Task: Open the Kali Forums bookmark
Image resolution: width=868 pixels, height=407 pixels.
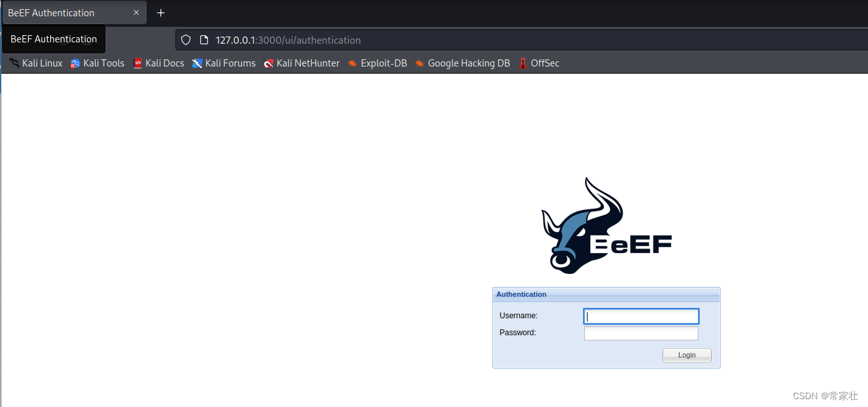Action: [x=224, y=63]
